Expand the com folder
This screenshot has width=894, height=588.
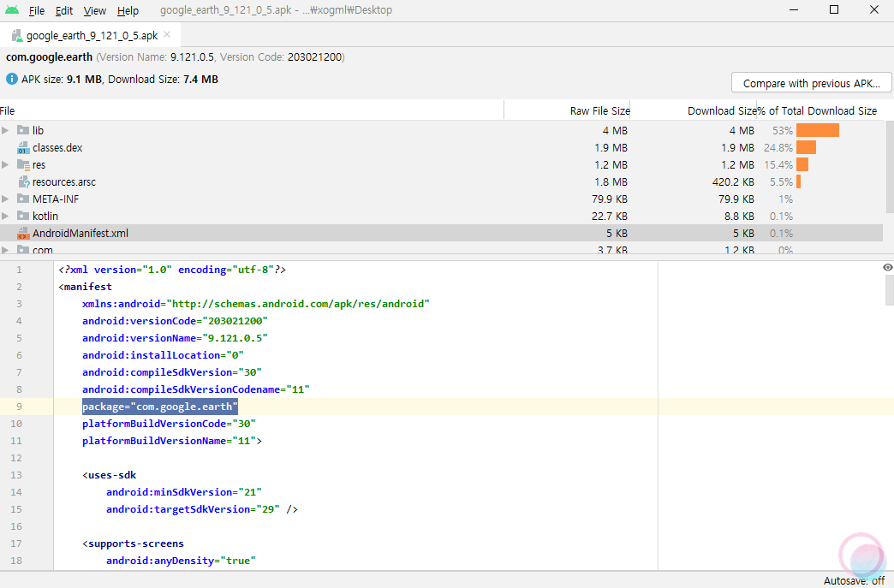click(x=5, y=250)
